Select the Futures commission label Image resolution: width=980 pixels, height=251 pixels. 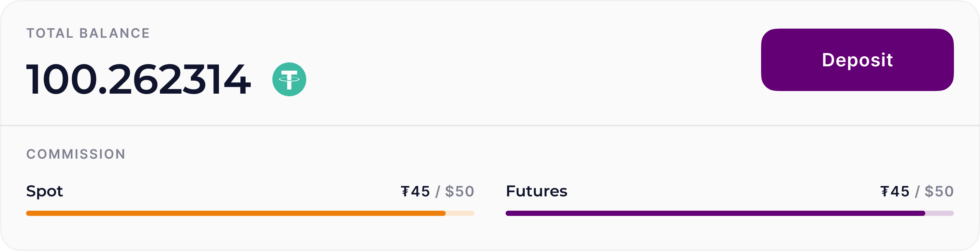click(x=536, y=192)
